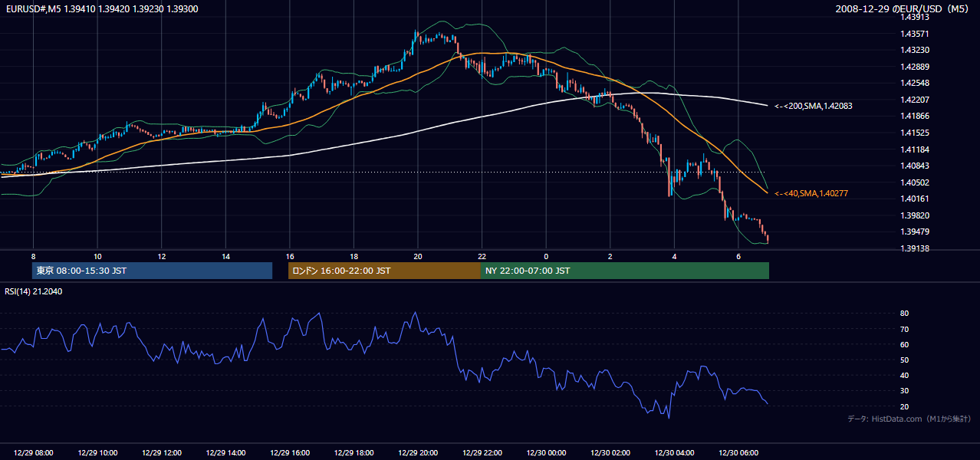Click the 1.42889 price axis label
Viewport: 980px width, 460px height.
pos(916,67)
